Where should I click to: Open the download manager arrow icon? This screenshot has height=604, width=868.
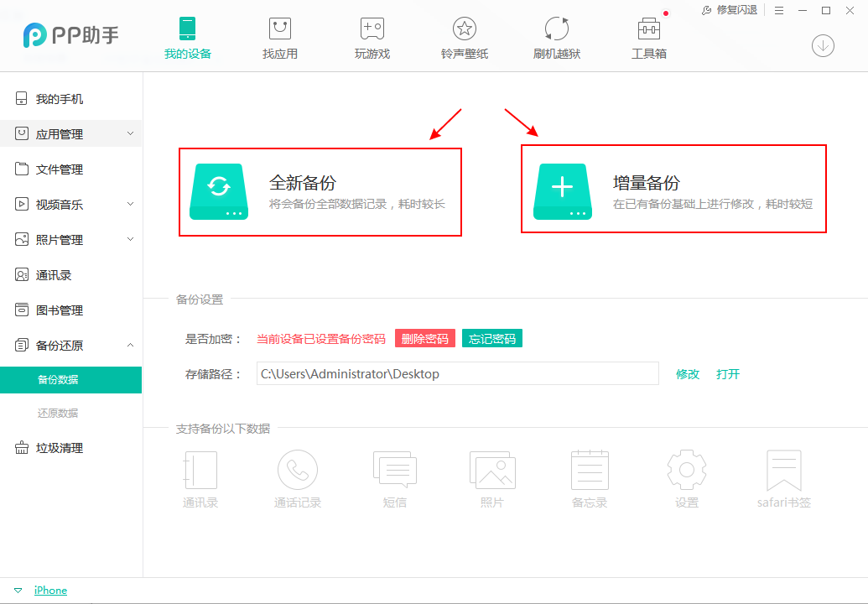point(823,46)
